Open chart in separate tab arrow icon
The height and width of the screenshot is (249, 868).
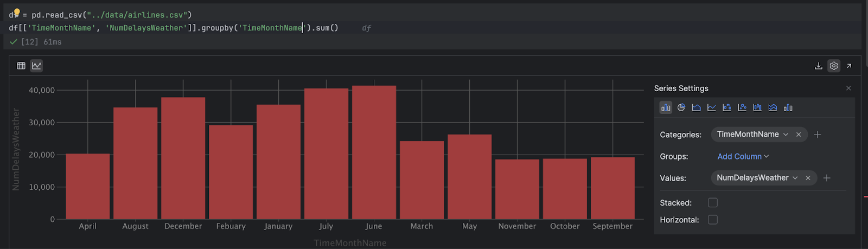point(849,66)
